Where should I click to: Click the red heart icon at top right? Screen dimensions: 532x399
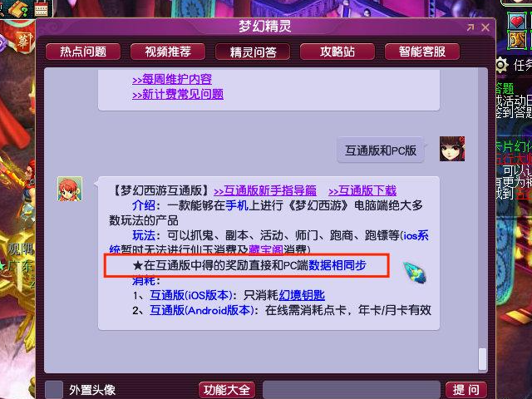pyautogui.click(x=517, y=21)
